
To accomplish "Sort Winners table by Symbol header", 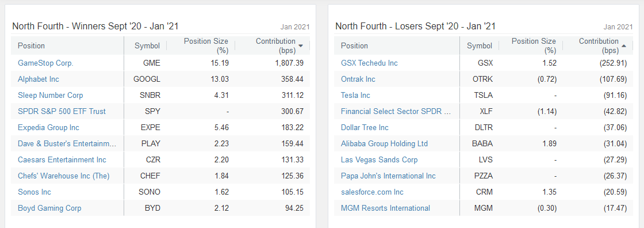I will 147,45.
